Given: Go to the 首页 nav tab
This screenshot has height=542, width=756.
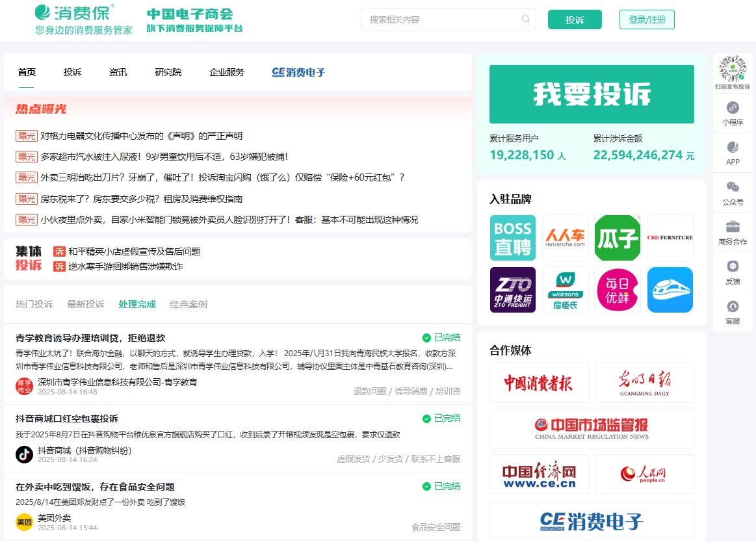Looking at the screenshot, I should tap(27, 72).
